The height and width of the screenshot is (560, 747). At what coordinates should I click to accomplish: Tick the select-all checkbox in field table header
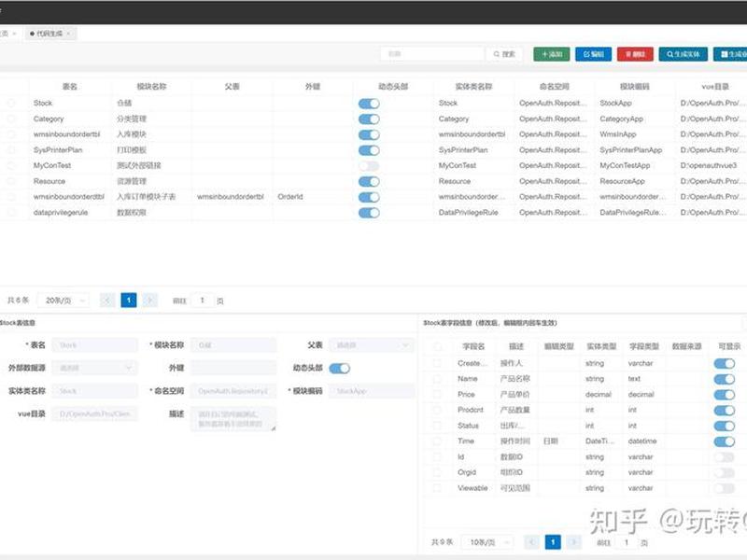point(437,346)
